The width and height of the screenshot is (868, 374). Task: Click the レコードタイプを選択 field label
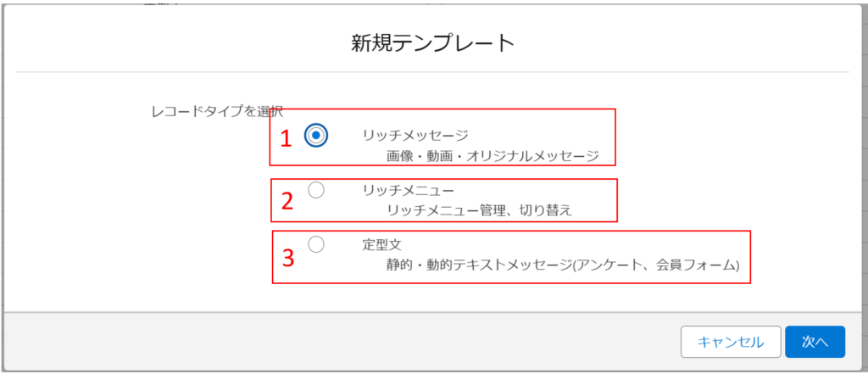click(x=215, y=110)
